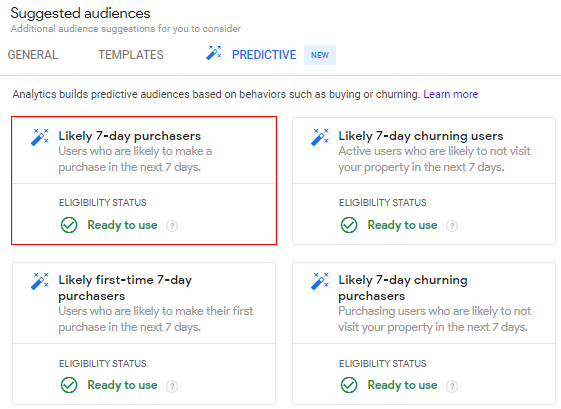Click the NEW badge next to PREDICTIVE
The width and height of the screenshot is (561, 409).
(x=320, y=55)
